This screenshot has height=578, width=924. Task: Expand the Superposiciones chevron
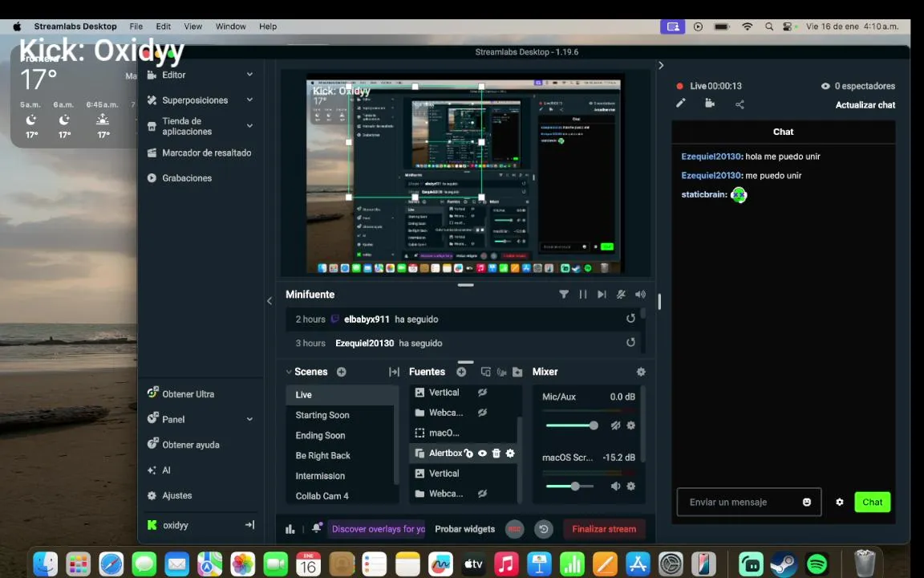tap(250, 100)
